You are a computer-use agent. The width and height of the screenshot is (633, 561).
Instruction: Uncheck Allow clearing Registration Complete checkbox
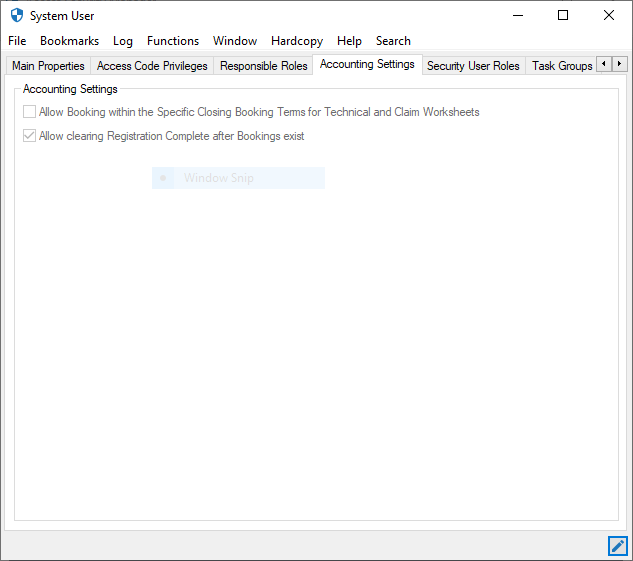(x=30, y=136)
